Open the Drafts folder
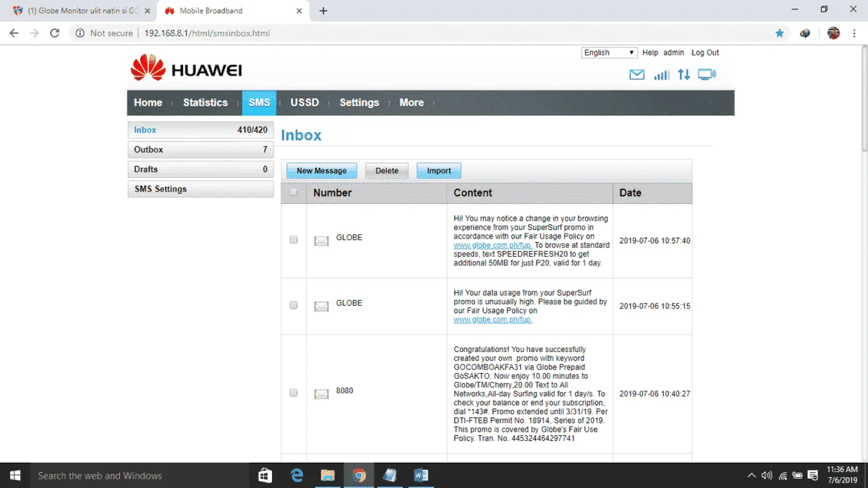This screenshot has width=868, height=488. click(x=200, y=169)
